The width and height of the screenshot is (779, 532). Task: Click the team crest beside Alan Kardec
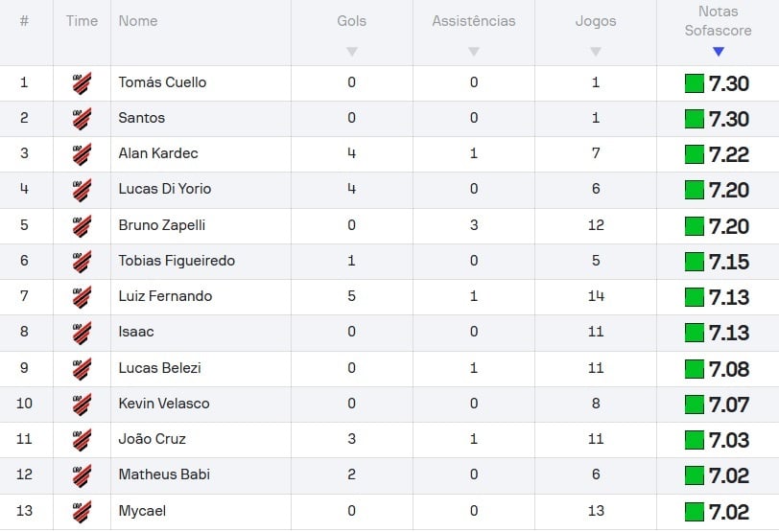coord(82,153)
